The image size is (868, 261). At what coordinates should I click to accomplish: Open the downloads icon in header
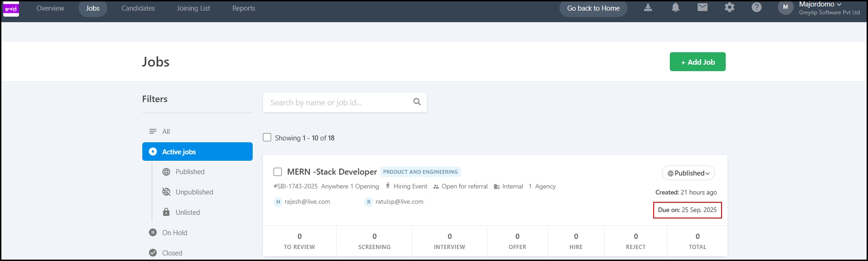648,7
